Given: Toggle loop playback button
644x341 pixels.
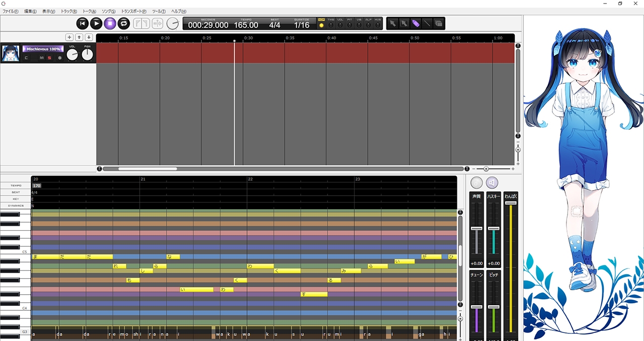Looking at the screenshot, I should (x=124, y=23).
